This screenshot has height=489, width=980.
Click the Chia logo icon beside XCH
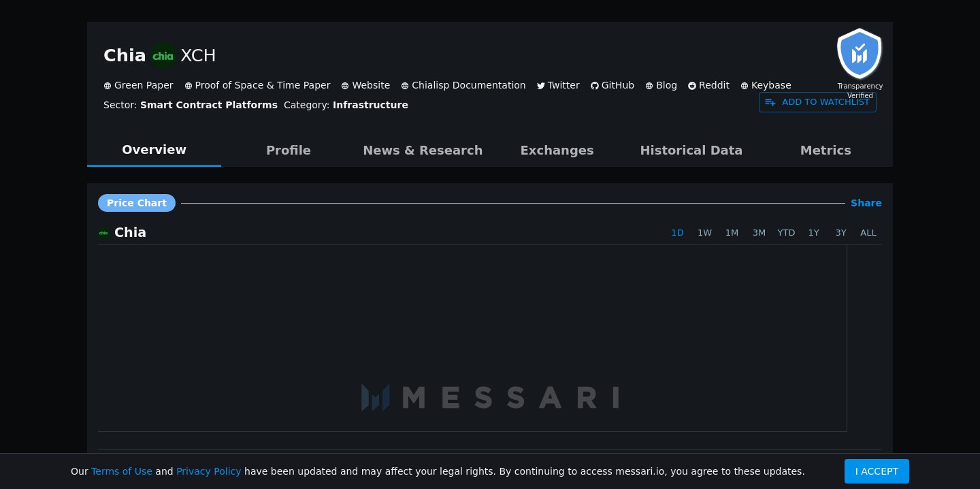[x=163, y=56]
